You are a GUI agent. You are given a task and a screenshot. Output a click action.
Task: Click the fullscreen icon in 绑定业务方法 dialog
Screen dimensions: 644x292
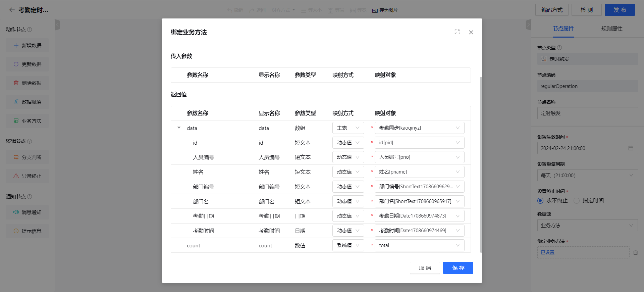pyautogui.click(x=457, y=32)
